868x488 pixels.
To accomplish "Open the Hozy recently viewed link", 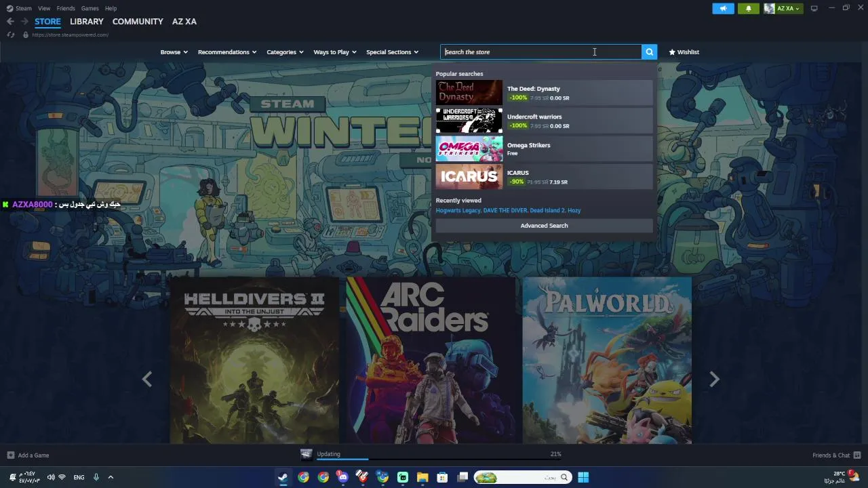I will point(574,210).
